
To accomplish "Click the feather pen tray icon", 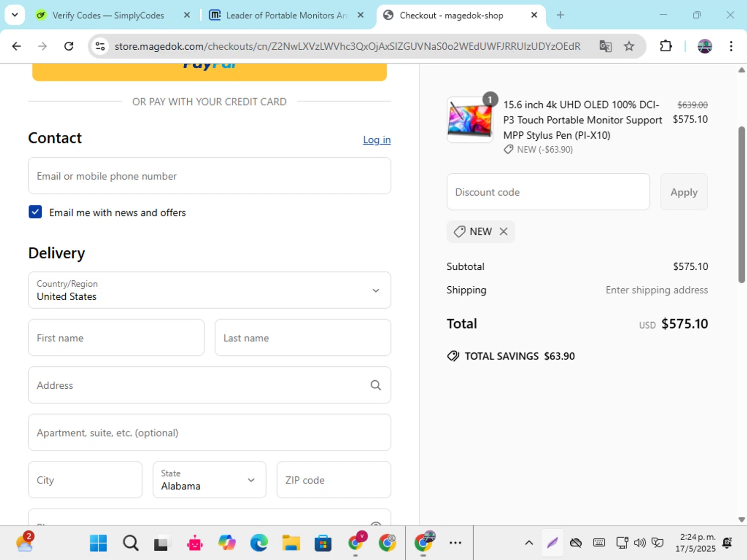I will (x=552, y=543).
